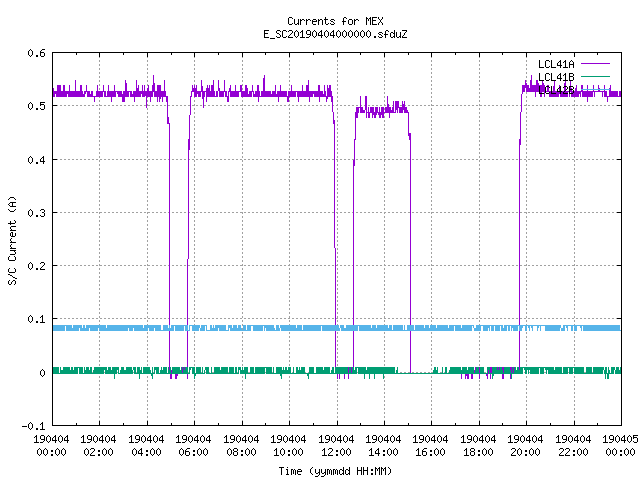The height and width of the screenshot is (480, 640).
Task: Click the 0.6 y-axis tick label
Action: [x=36, y=53]
